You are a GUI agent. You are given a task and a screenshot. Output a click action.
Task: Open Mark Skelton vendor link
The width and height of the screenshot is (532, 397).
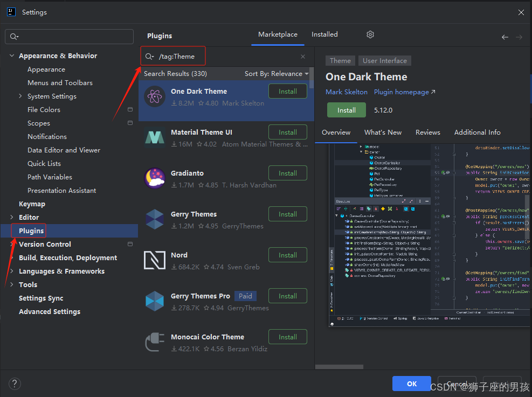click(347, 92)
